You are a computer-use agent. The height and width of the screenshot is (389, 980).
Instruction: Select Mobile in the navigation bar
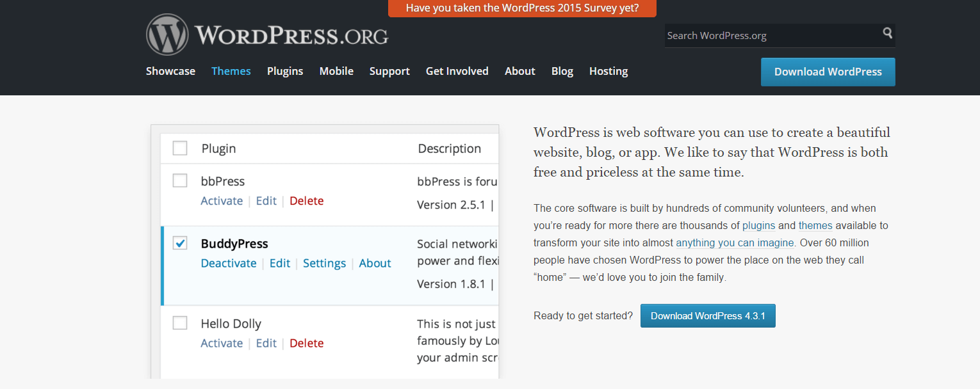[336, 71]
